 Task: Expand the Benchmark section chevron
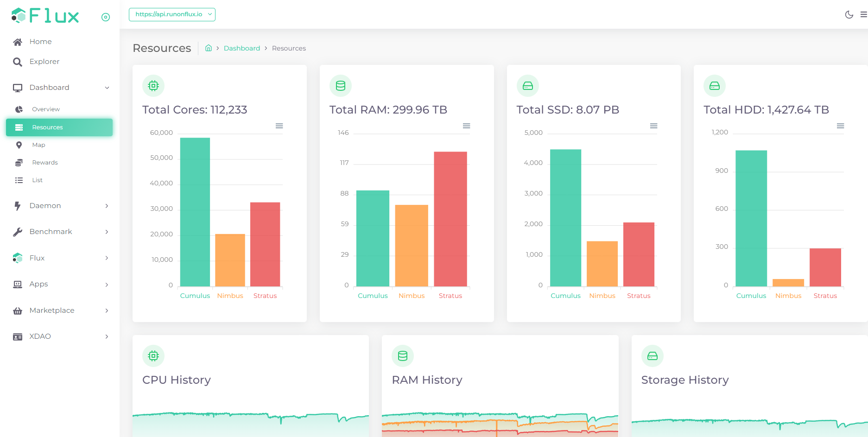tap(107, 232)
